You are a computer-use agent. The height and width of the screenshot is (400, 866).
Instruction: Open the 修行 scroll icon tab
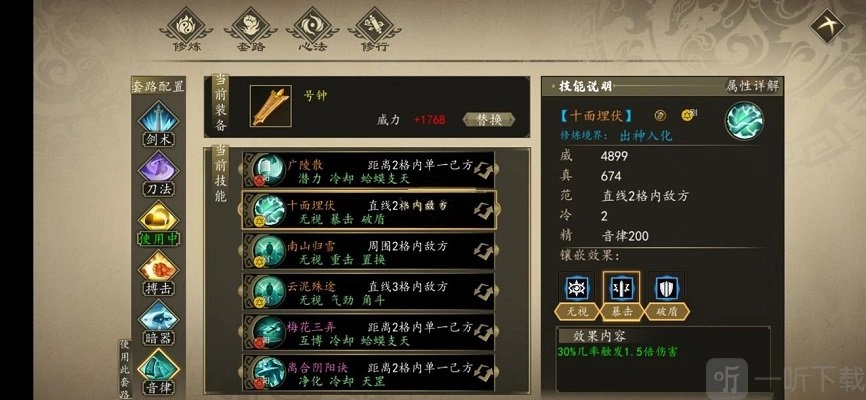coord(374,29)
